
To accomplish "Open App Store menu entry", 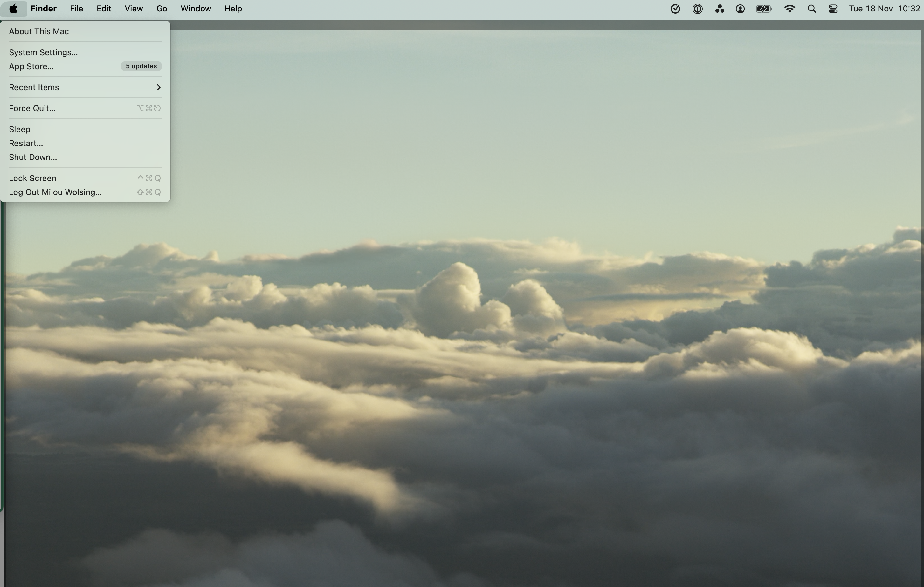I will [31, 66].
